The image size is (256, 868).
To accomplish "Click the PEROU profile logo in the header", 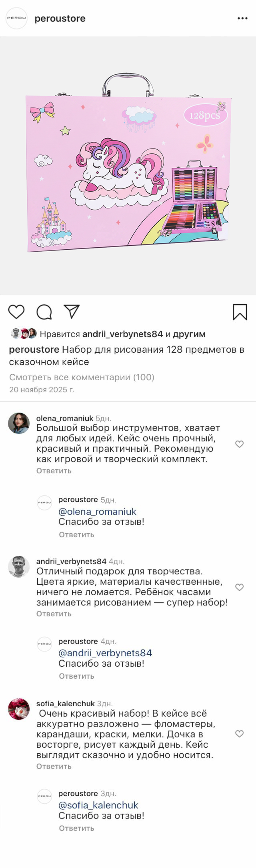I will coord(16,18).
